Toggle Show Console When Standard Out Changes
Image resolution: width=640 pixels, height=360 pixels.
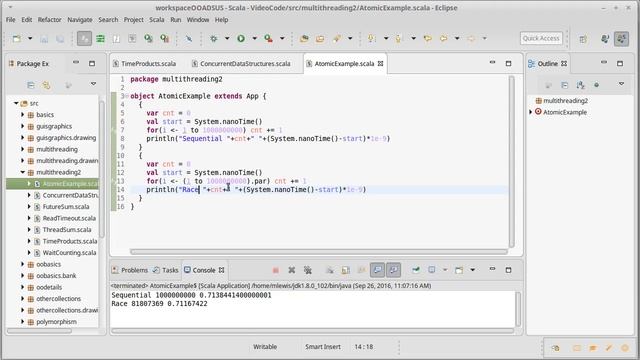[377, 270]
